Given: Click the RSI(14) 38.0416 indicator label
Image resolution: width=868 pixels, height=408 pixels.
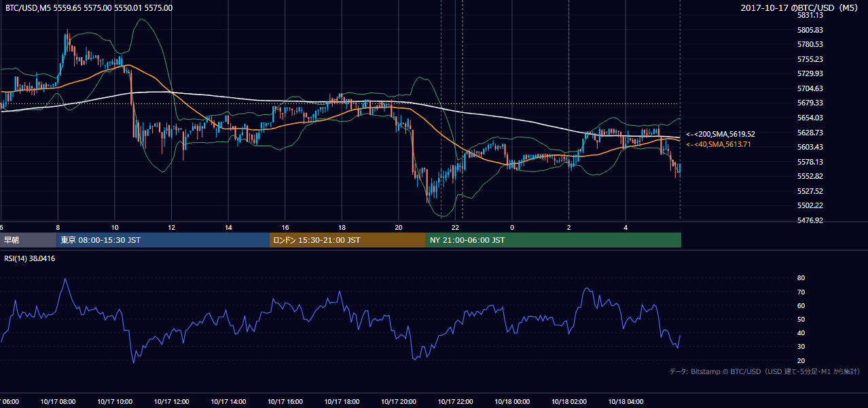Looking at the screenshot, I should 30,258.
